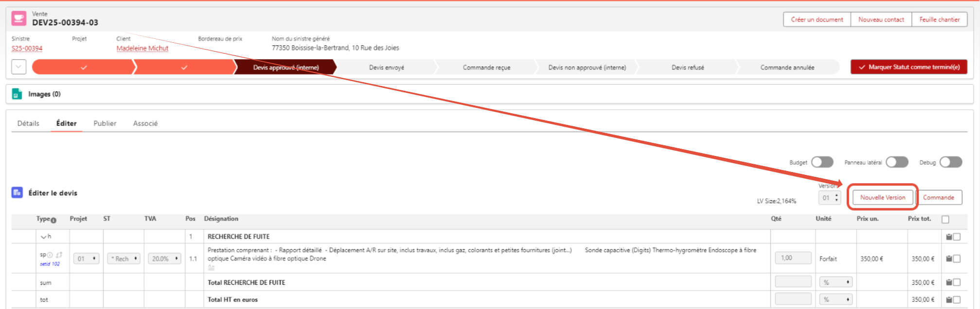Click the first completed status step
Image resolution: width=980 pixels, height=309 pixels.
(x=84, y=68)
